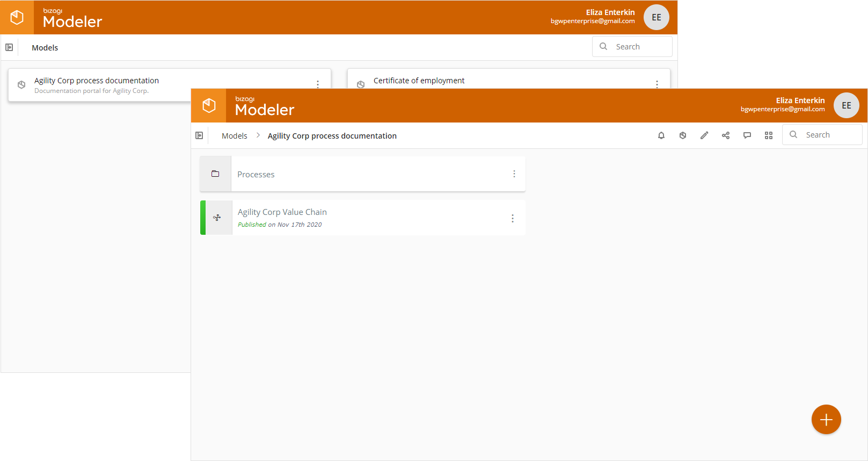Switch to grid view icon
The height and width of the screenshot is (461, 868).
click(x=769, y=135)
